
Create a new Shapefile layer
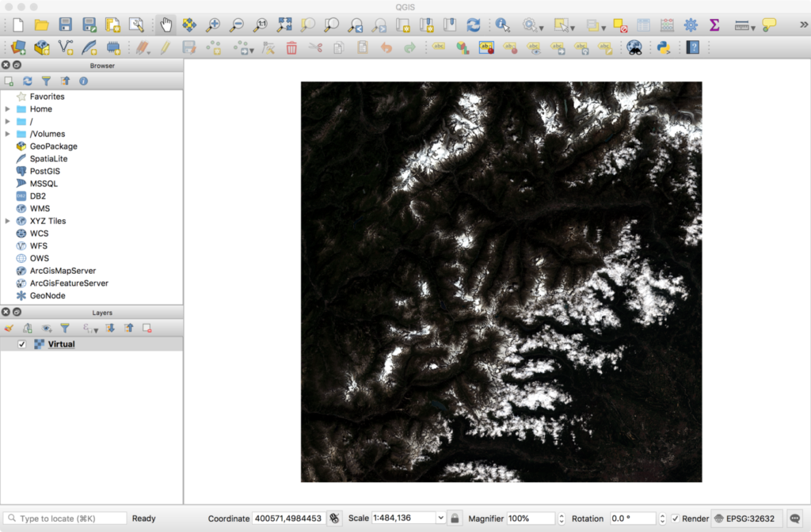(x=65, y=47)
